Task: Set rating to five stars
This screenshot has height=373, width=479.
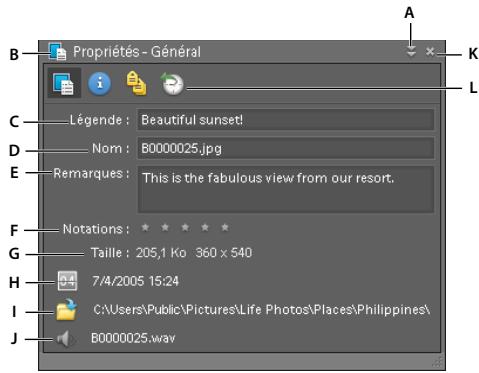Action: click(x=225, y=228)
